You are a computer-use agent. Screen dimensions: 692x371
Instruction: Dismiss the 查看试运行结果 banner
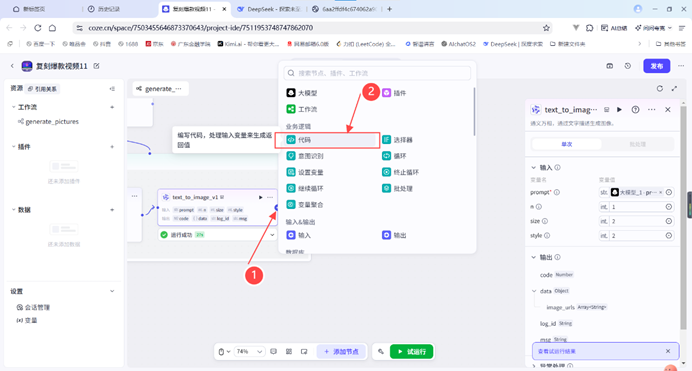668,351
